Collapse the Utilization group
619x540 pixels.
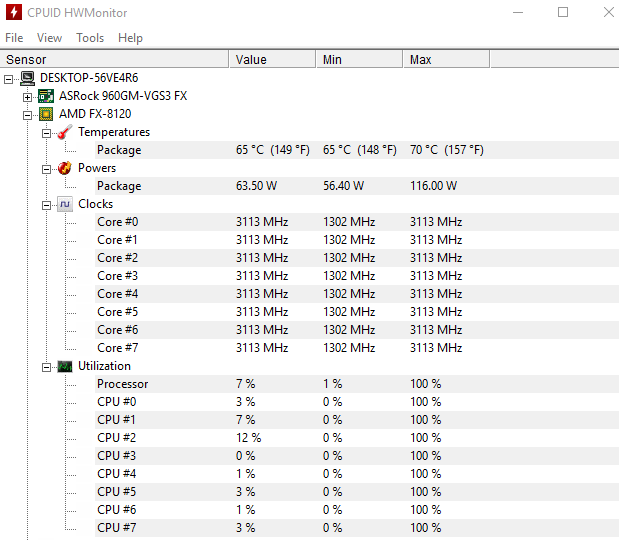(46, 368)
